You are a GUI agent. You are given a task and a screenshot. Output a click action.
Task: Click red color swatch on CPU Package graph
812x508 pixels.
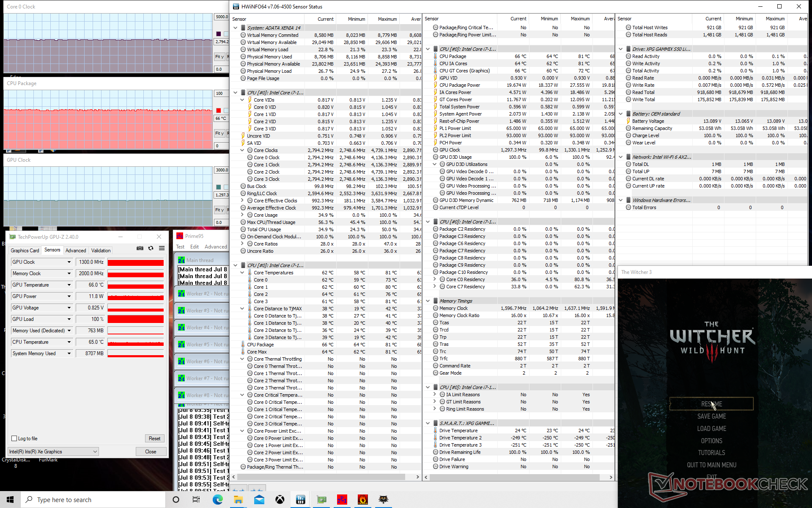pyautogui.click(x=218, y=110)
